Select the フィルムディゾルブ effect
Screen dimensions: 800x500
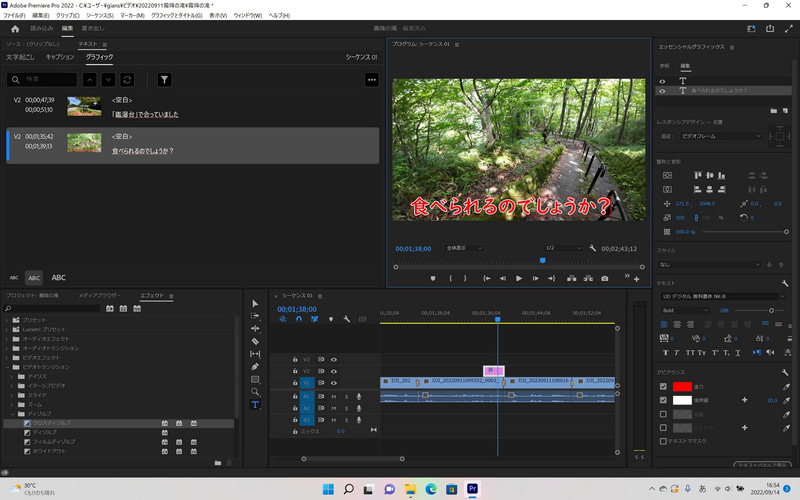click(52, 442)
